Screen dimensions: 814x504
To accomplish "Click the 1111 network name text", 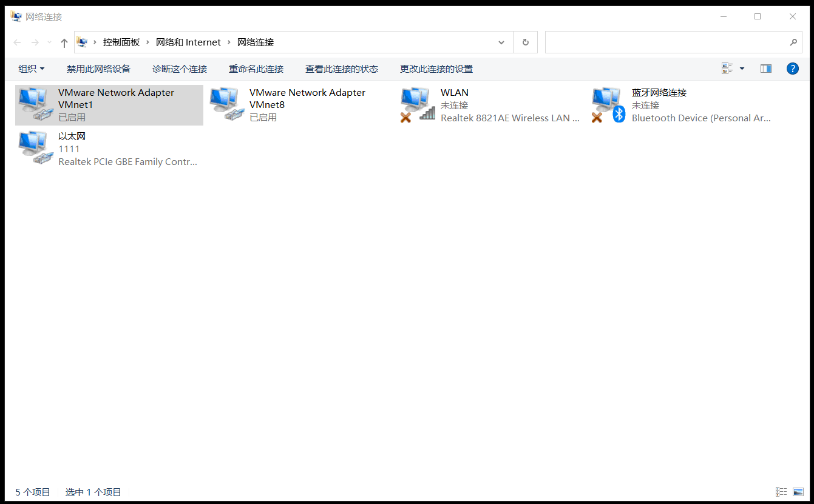I will click(x=69, y=149).
